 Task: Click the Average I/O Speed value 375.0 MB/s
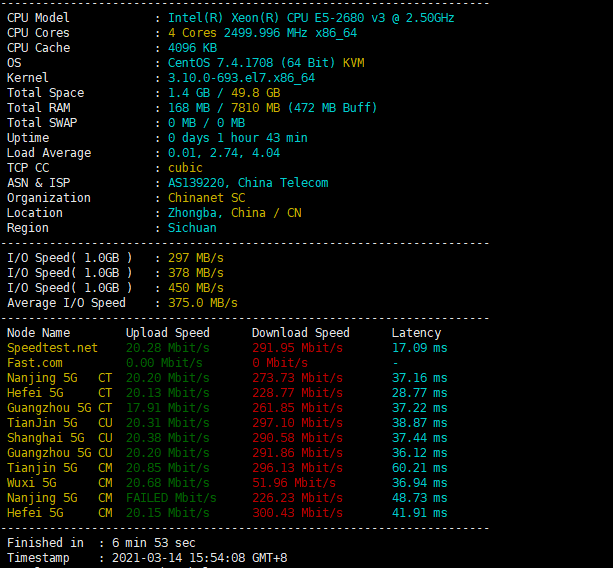click(x=203, y=303)
